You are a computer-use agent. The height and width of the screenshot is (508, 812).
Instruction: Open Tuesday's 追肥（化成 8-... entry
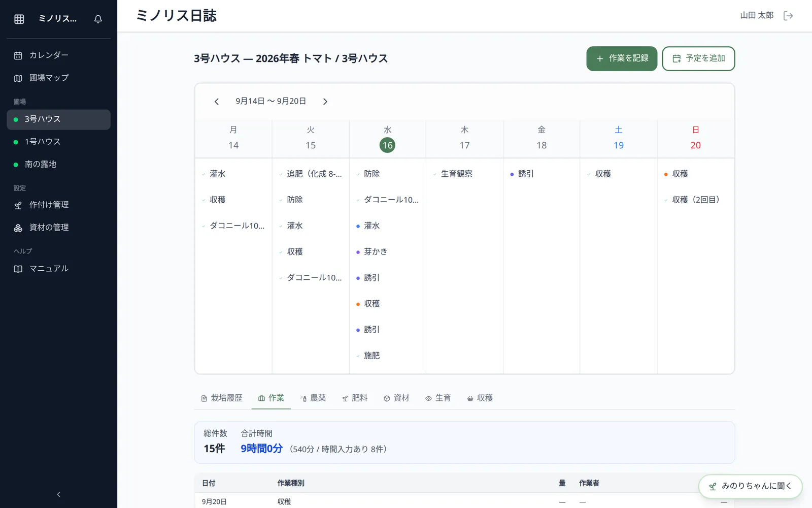(x=311, y=174)
